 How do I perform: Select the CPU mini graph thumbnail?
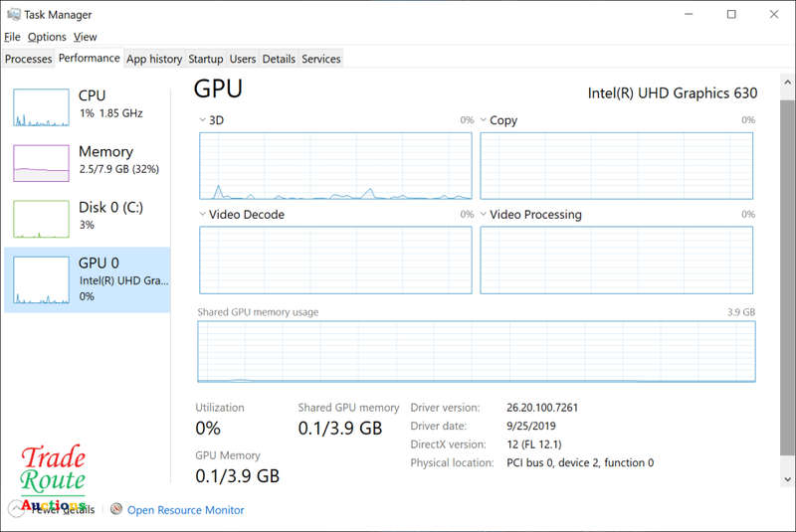click(41, 106)
